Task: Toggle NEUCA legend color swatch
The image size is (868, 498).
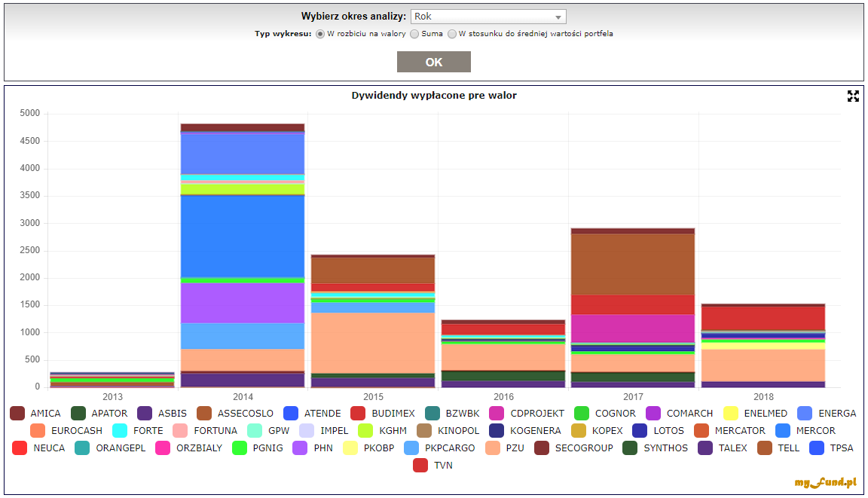Action: (20, 448)
